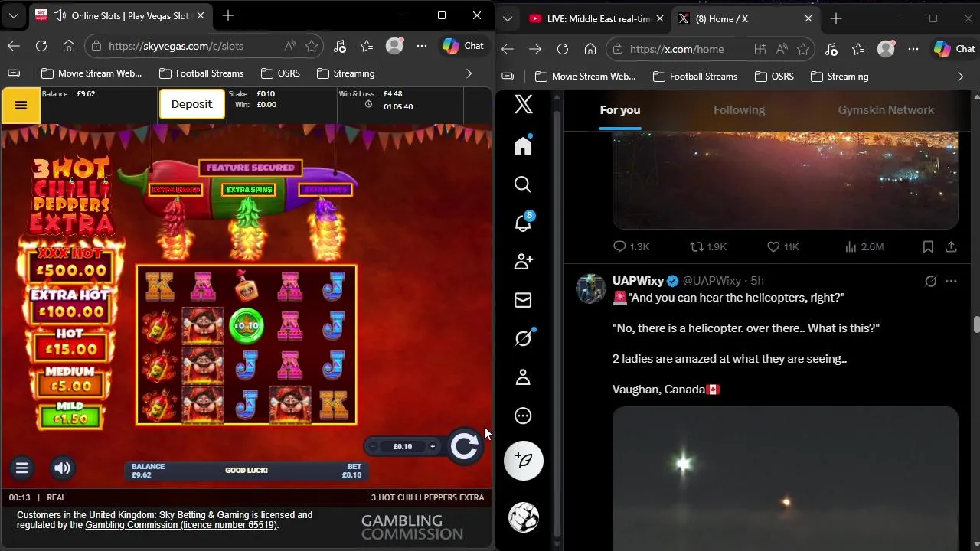Open Football Streams bookmark folder, left browser
Screen dimensions: 980x551
[201, 73]
